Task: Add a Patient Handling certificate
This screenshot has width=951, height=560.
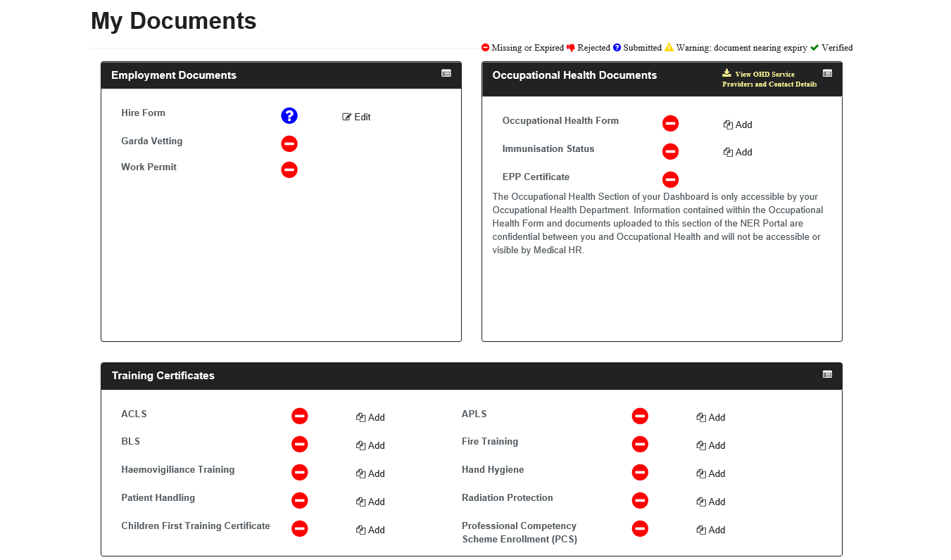Action: 370,502
